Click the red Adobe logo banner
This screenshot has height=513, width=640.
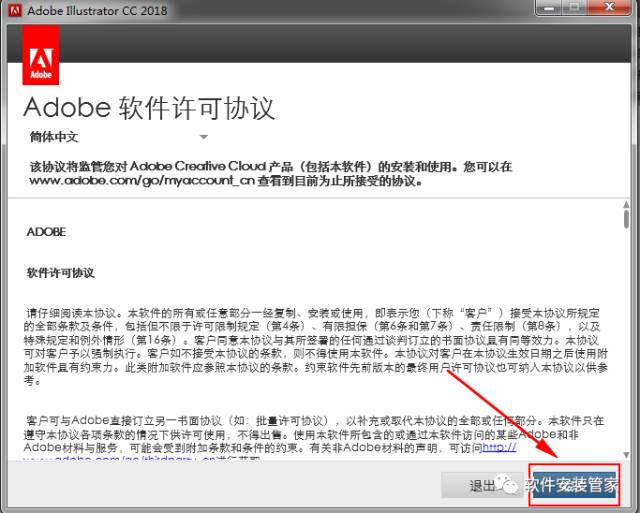click(40, 56)
